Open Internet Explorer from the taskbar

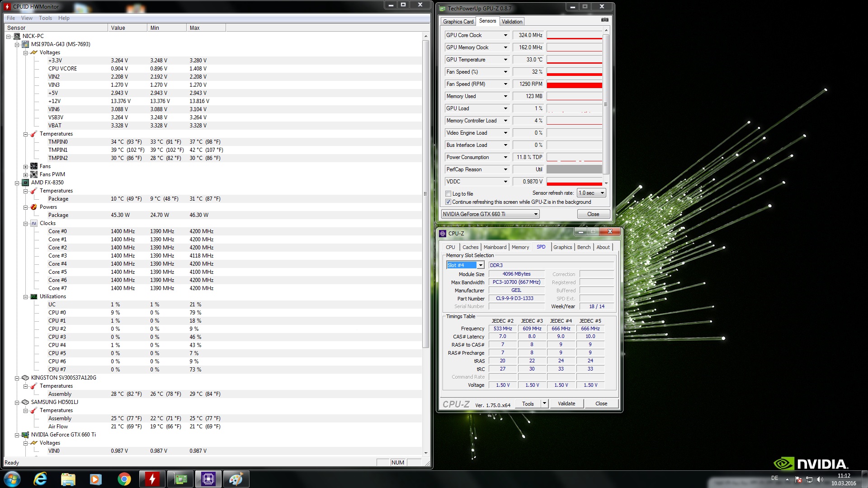click(x=40, y=479)
